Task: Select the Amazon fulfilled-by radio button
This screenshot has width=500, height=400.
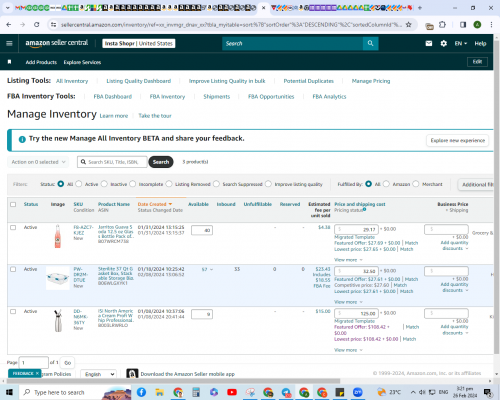Action: click(386, 184)
